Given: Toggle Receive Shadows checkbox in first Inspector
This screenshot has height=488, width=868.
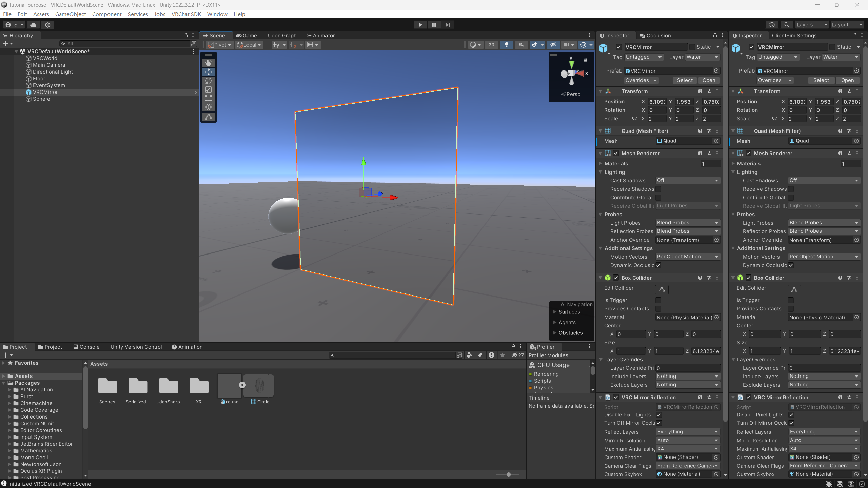Looking at the screenshot, I should click(658, 189).
